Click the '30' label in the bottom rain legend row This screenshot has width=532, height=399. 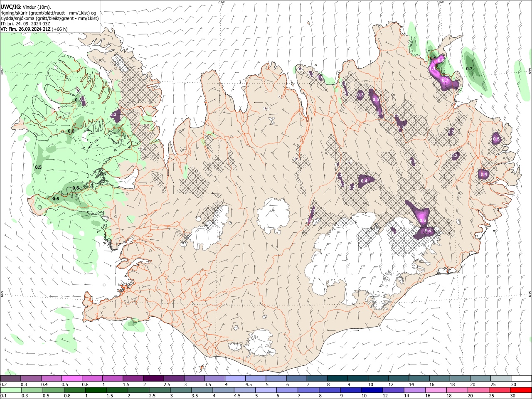click(x=513, y=396)
